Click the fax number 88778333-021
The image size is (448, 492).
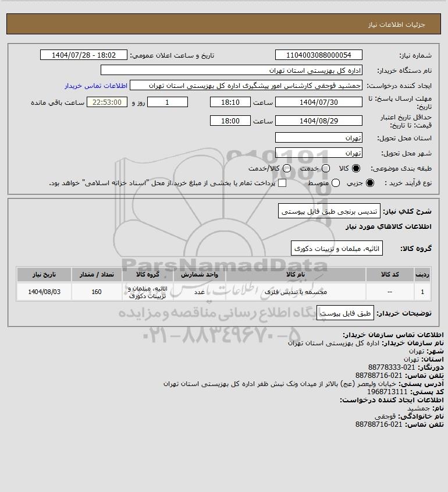tap(392, 367)
